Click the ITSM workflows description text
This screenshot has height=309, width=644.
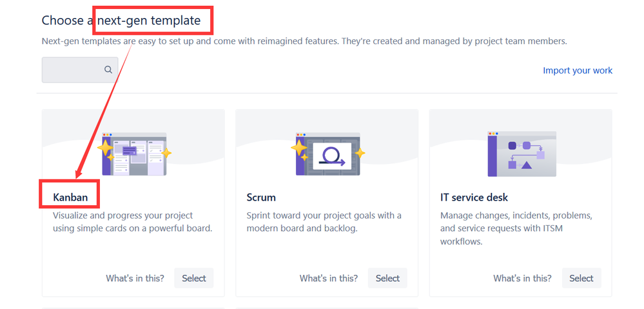(516, 228)
